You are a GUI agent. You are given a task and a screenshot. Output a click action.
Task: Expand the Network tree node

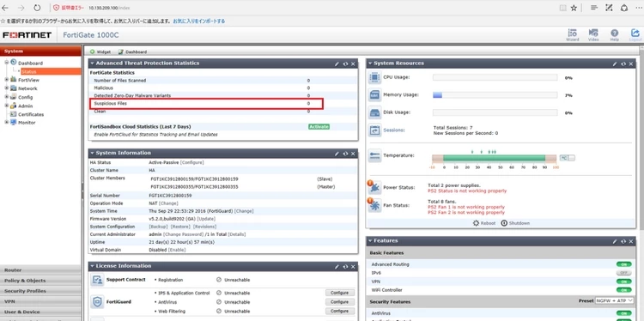7,88
